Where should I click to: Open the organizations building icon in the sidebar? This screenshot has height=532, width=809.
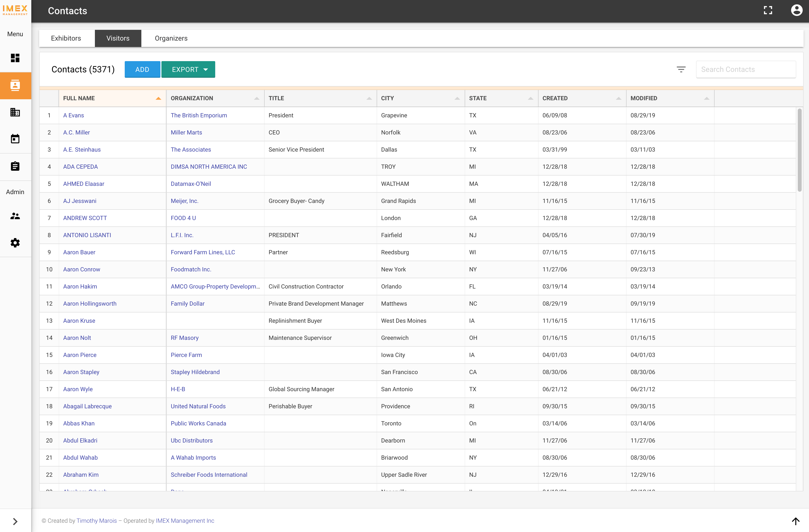coord(15,112)
